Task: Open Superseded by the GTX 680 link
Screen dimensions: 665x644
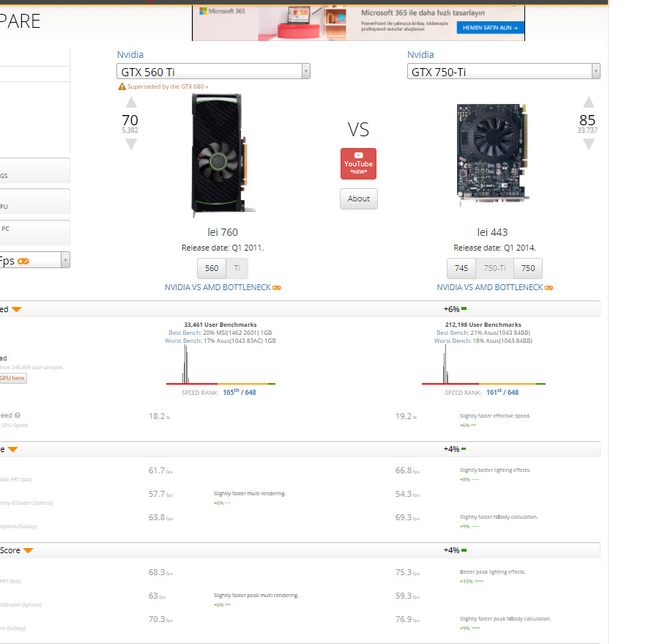Action: (168, 86)
